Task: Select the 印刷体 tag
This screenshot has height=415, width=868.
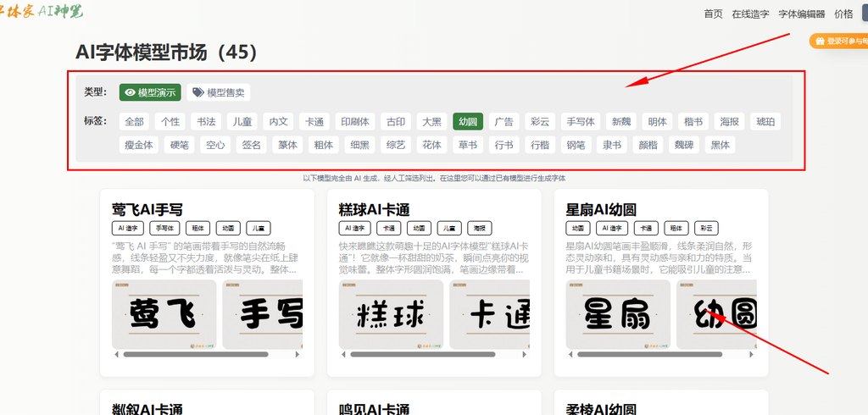Action: [x=355, y=122]
